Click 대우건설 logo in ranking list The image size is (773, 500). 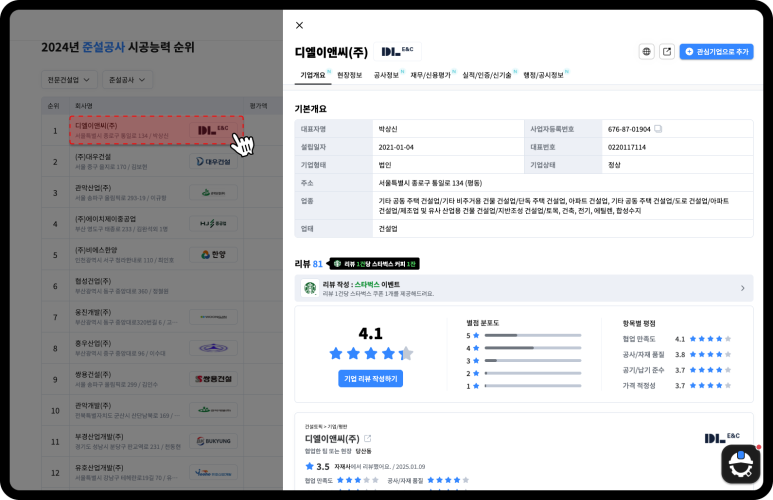coord(213,161)
